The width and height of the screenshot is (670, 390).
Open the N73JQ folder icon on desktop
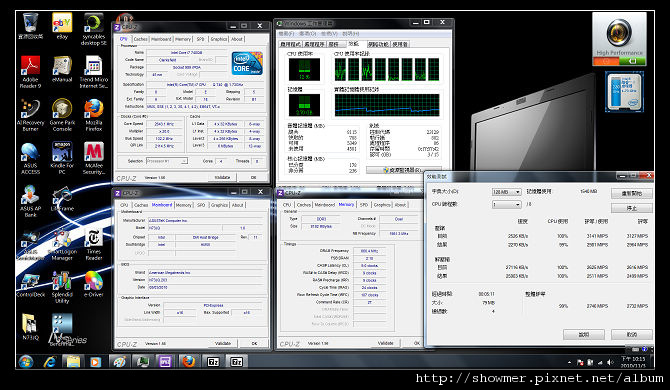point(30,327)
